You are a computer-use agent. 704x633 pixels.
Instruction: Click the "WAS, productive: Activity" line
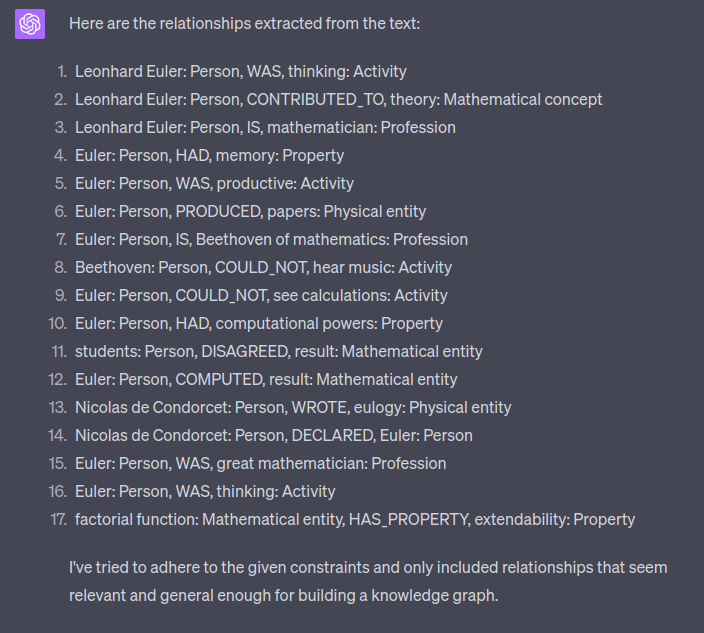coord(214,183)
